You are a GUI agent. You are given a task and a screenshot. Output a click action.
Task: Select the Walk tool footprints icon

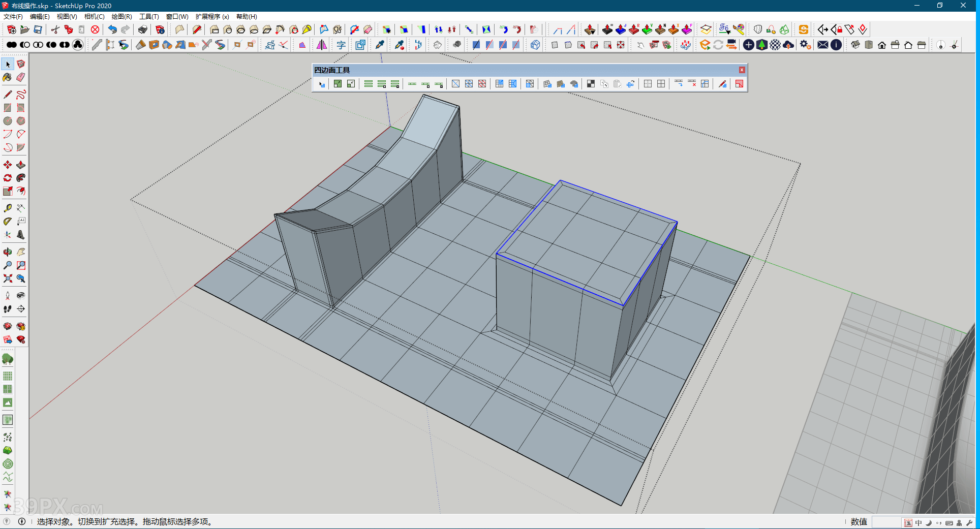pyautogui.click(x=8, y=309)
